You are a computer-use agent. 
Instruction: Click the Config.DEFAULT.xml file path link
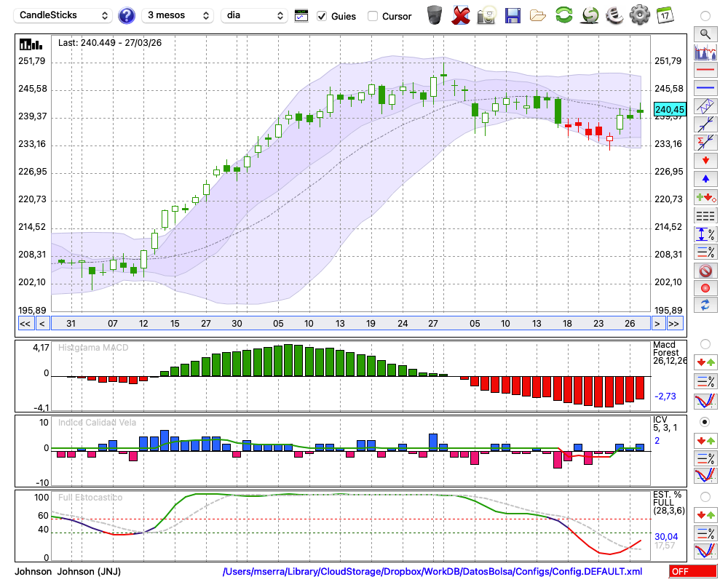[432, 571]
